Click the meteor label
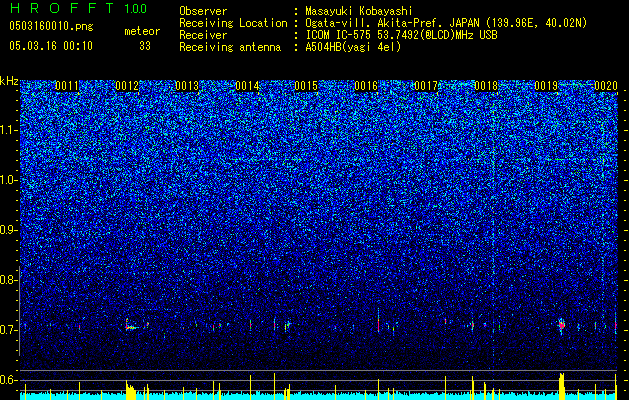The image size is (629, 400). 142,31
